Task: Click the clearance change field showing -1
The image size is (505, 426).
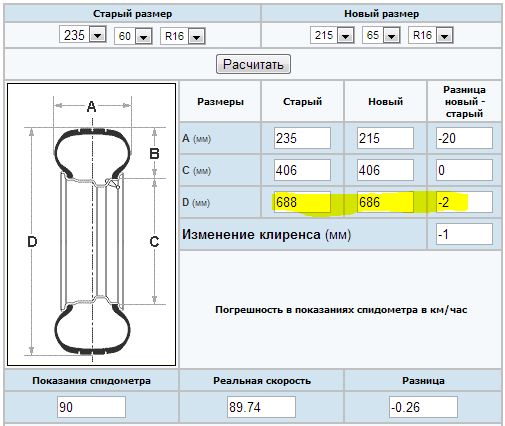Action: click(x=464, y=234)
